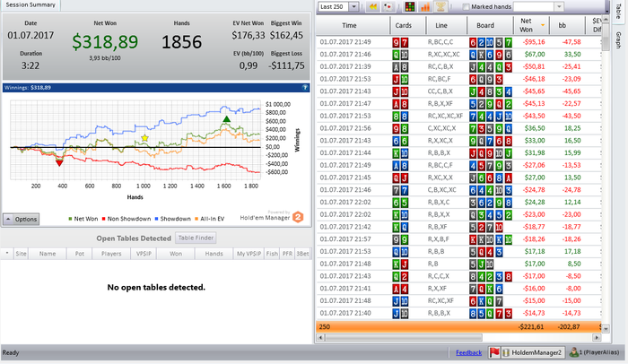Select the vertical Graph tab
The width and height of the screenshot is (628, 364).
point(618,41)
